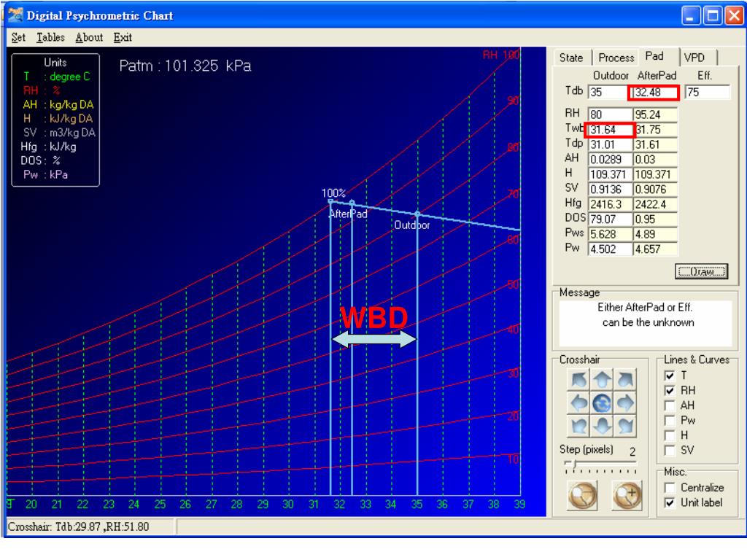Click the application icon in title bar
747x560 pixels.
click(15, 15)
